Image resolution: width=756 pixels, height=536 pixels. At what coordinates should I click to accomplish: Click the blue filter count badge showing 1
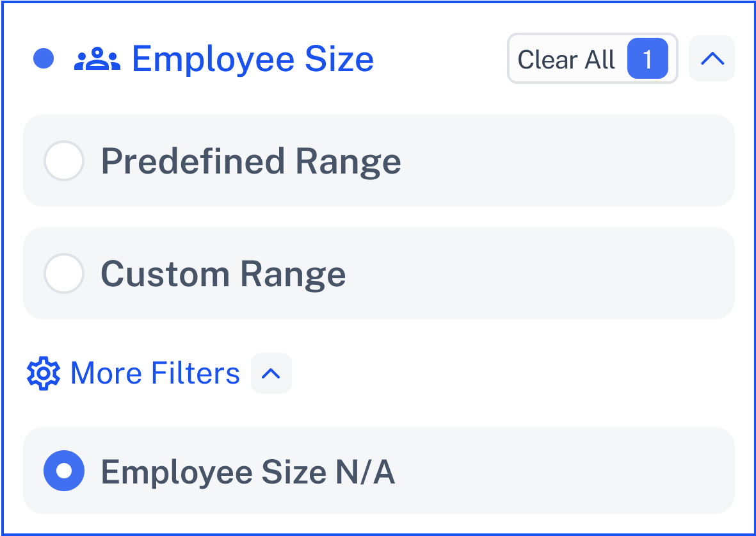[x=648, y=59]
